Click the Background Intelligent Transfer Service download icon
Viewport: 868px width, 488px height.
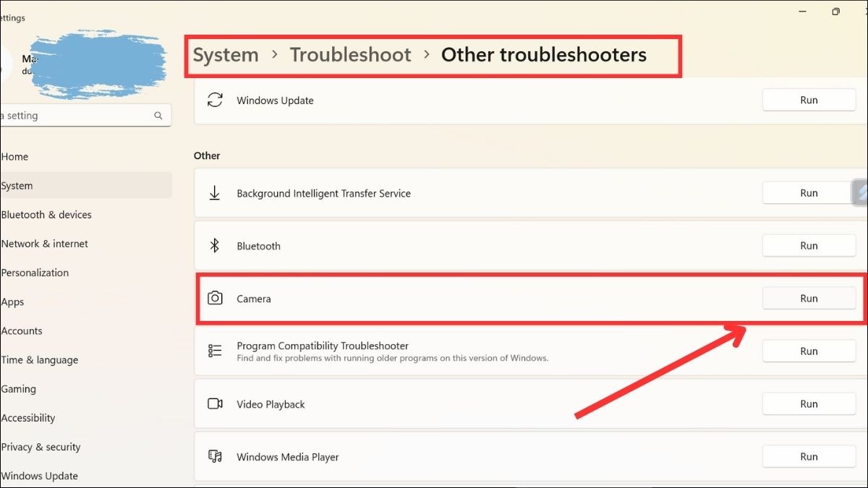[215, 193]
